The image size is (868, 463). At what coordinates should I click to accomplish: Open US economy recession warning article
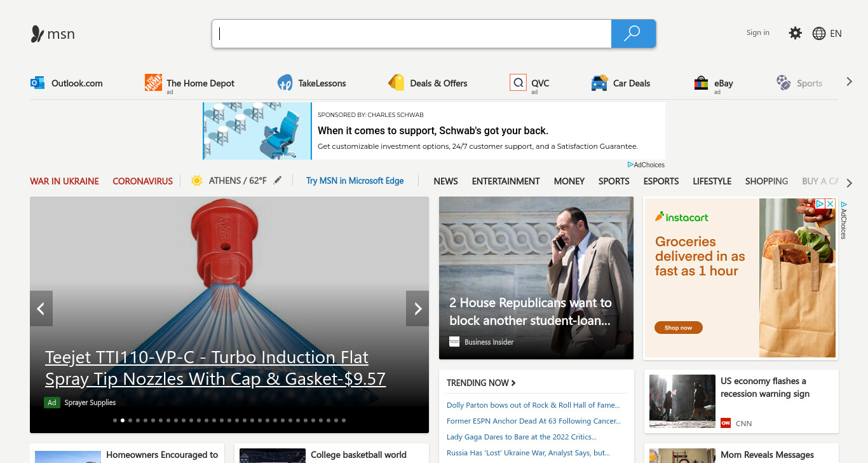[764, 387]
